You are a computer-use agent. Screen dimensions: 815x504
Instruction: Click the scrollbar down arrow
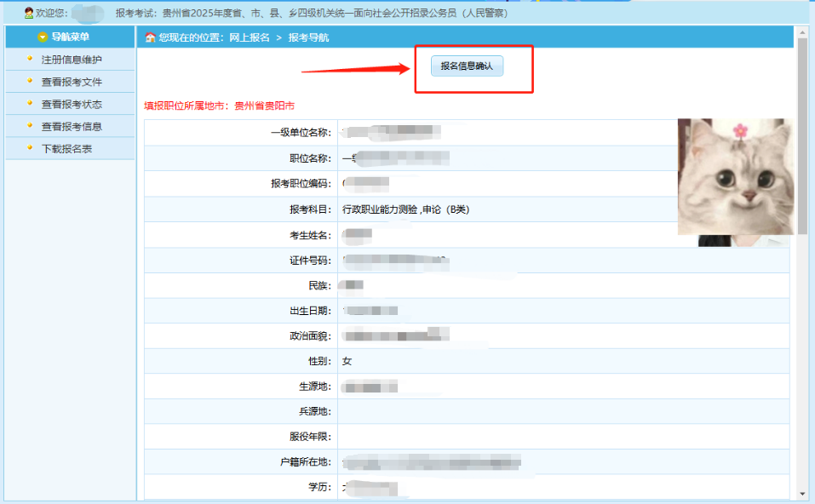click(802, 494)
